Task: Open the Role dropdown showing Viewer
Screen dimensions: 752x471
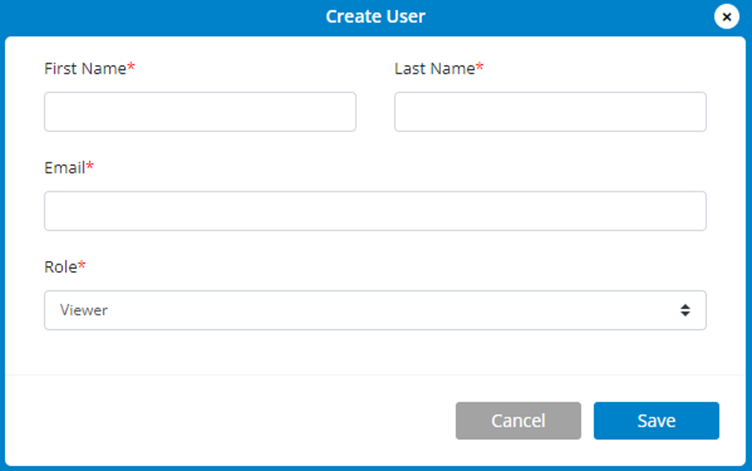Action: coord(375,310)
